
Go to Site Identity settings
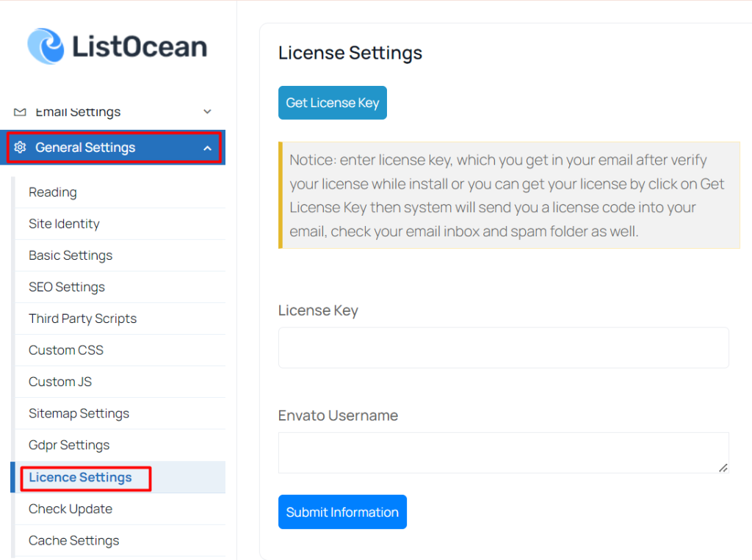[x=120, y=224]
